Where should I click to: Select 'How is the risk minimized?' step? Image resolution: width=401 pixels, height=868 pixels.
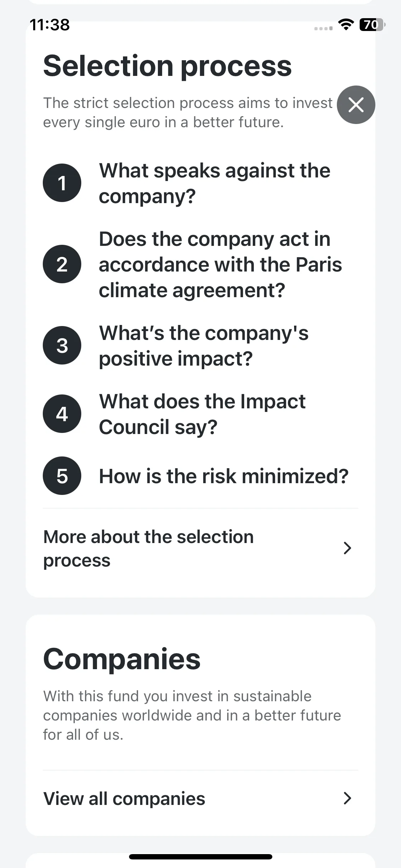coord(223,476)
